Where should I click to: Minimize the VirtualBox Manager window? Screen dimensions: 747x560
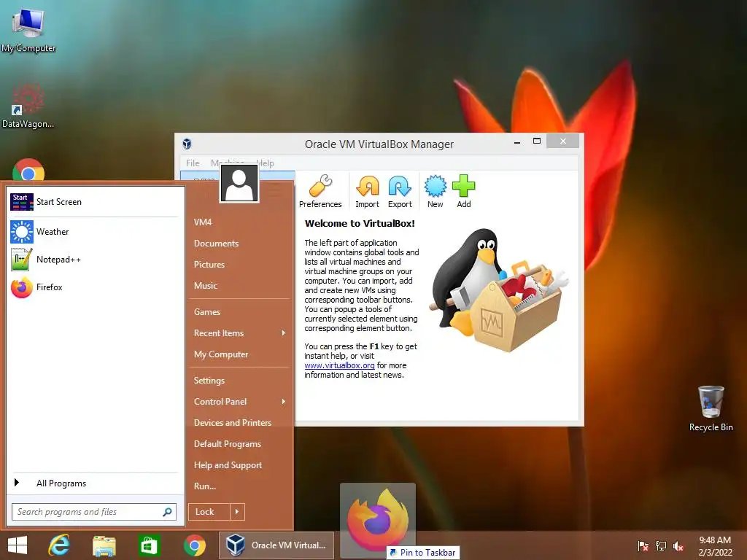coord(517,142)
